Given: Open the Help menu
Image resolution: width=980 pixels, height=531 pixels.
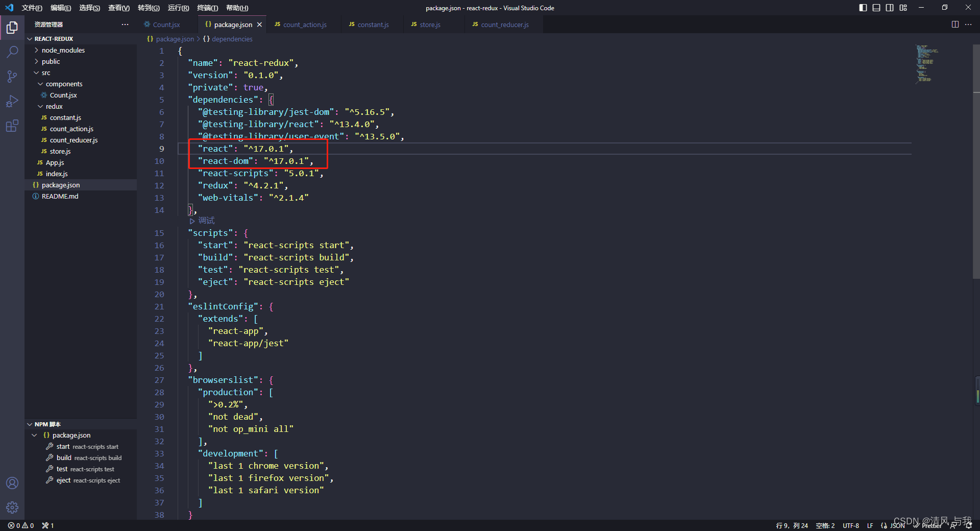Looking at the screenshot, I should (237, 8).
